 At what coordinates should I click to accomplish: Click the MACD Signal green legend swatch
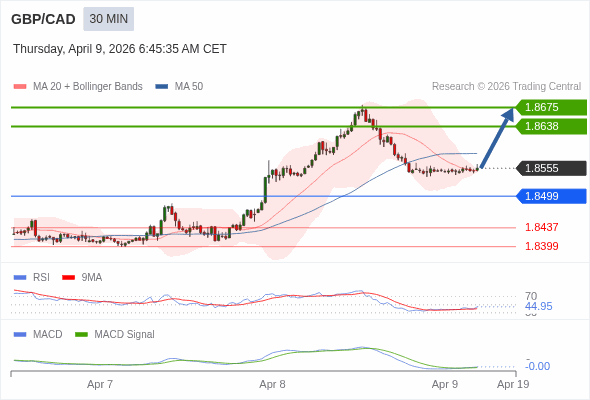81,335
